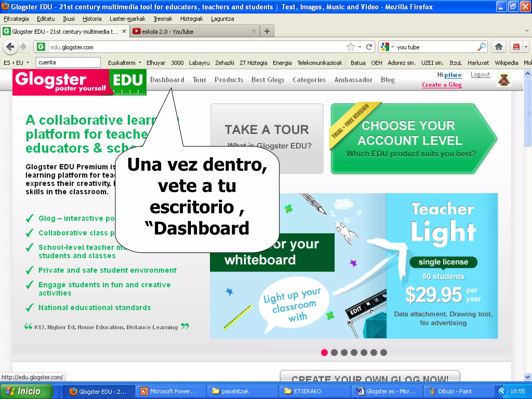Open the Tour navigation link

click(x=199, y=80)
